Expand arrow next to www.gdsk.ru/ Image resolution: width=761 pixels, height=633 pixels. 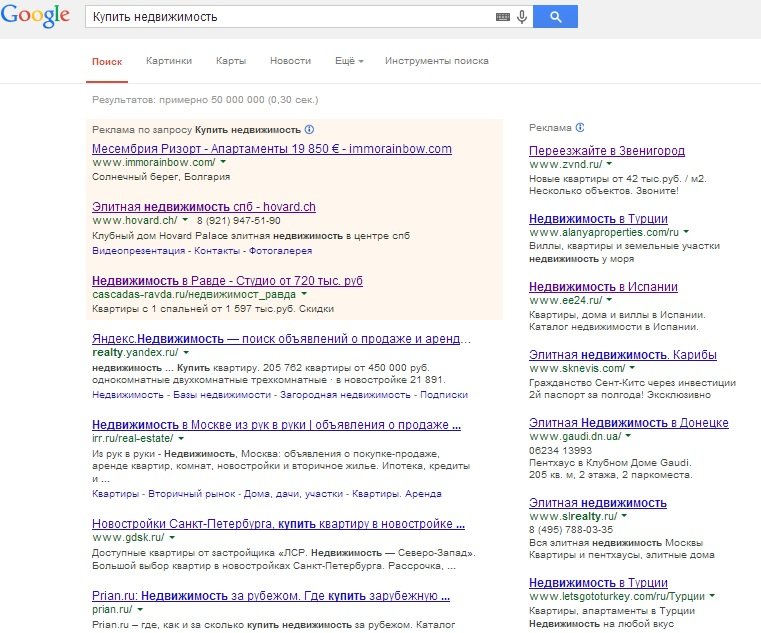point(172,537)
